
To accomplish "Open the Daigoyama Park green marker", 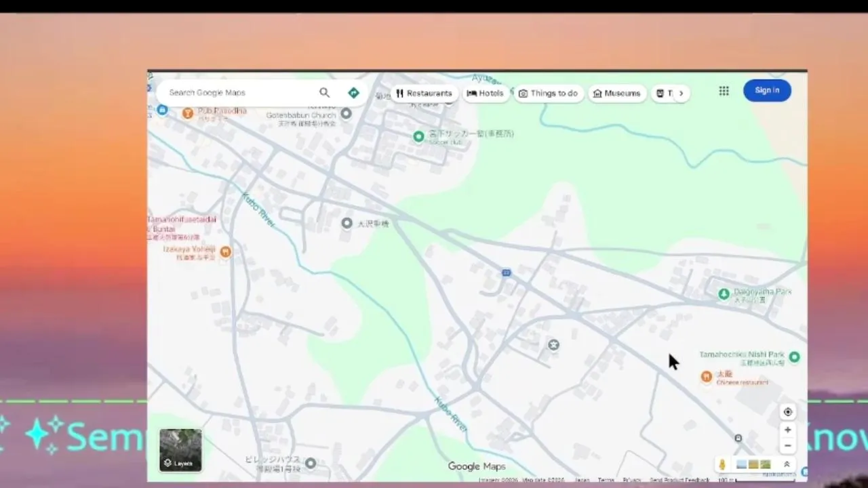I will pyautogui.click(x=724, y=293).
